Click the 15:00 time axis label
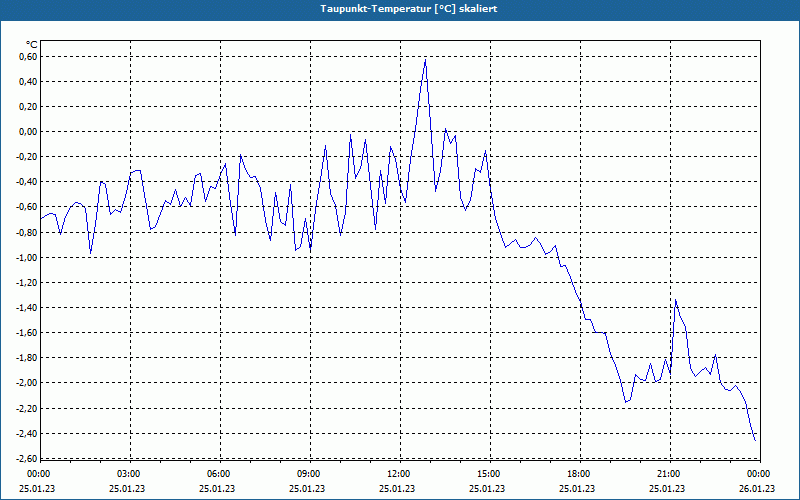Screen dimensions: 800x500 490,474
